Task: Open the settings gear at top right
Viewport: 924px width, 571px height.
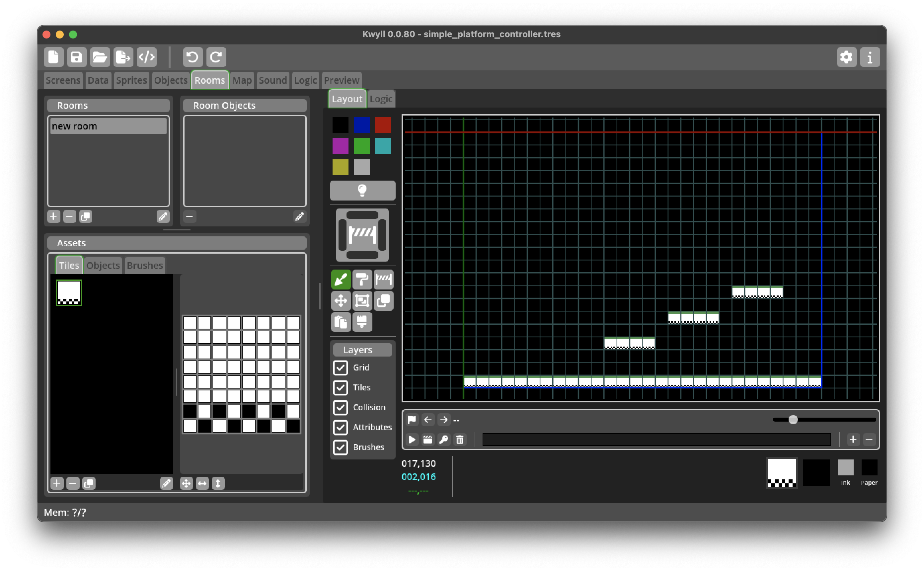Action: click(846, 57)
